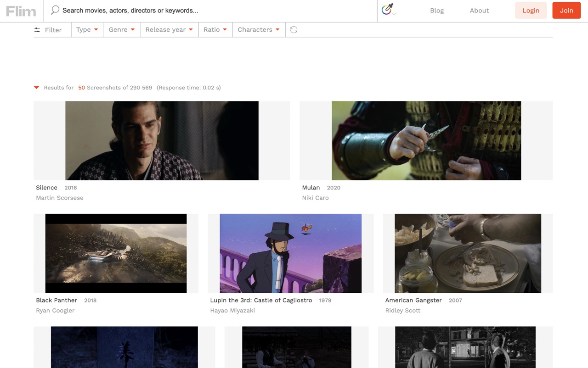Click the Lupin the 3rd: Castle of Cagliostro title
Viewport: 588px width, 368px height.
261,300
